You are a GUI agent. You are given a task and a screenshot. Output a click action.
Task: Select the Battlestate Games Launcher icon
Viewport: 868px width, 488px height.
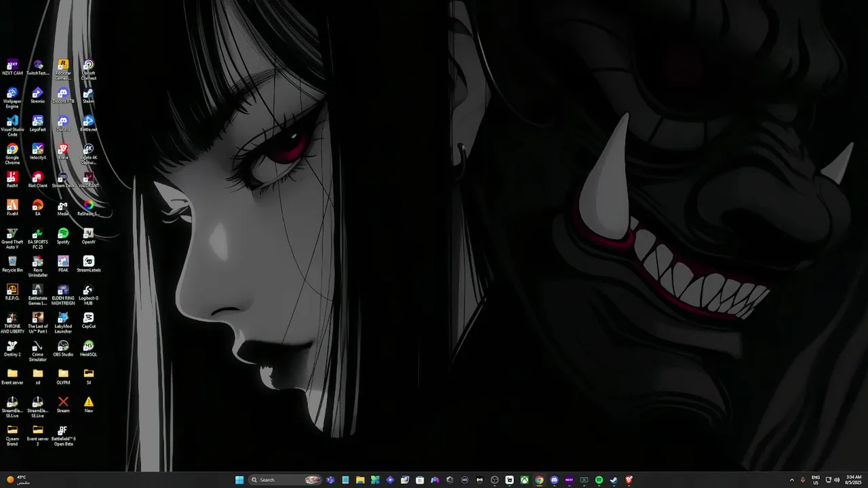pyautogui.click(x=38, y=295)
